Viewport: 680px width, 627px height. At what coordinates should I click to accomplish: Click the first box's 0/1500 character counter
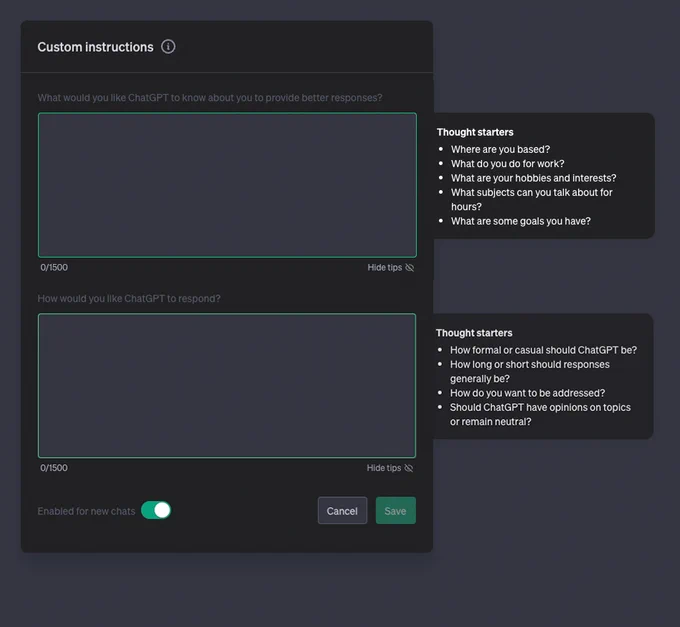54,267
